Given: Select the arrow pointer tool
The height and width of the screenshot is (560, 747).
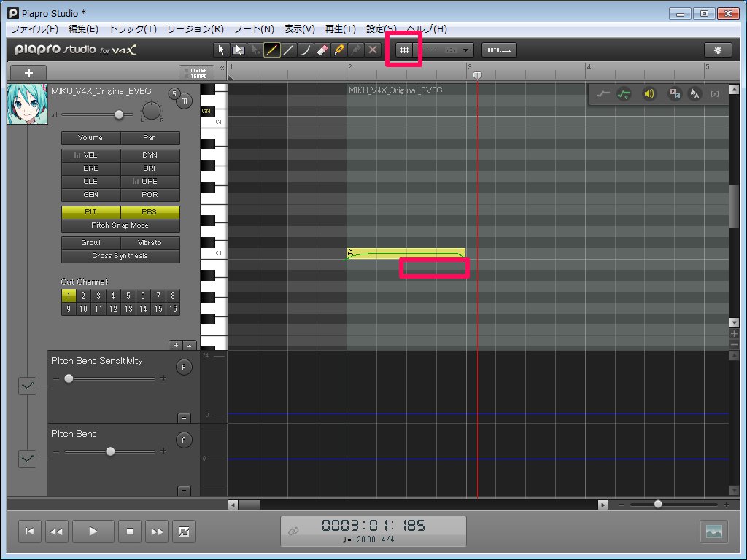Looking at the screenshot, I should pos(221,50).
